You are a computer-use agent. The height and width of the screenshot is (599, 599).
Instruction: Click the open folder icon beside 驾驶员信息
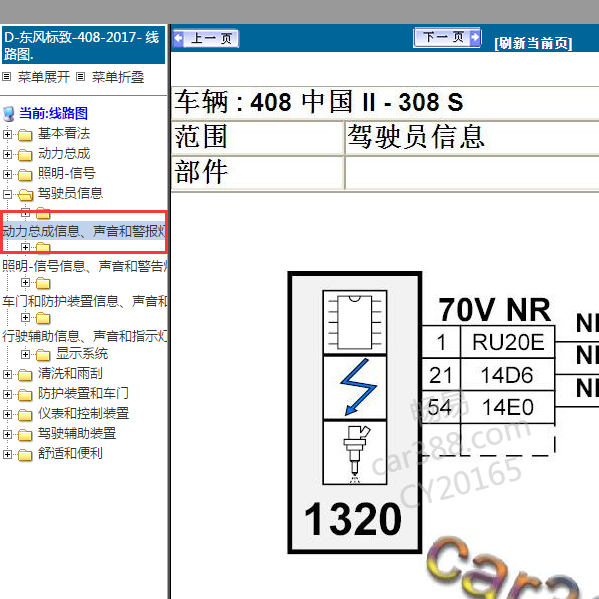pos(26,194)
